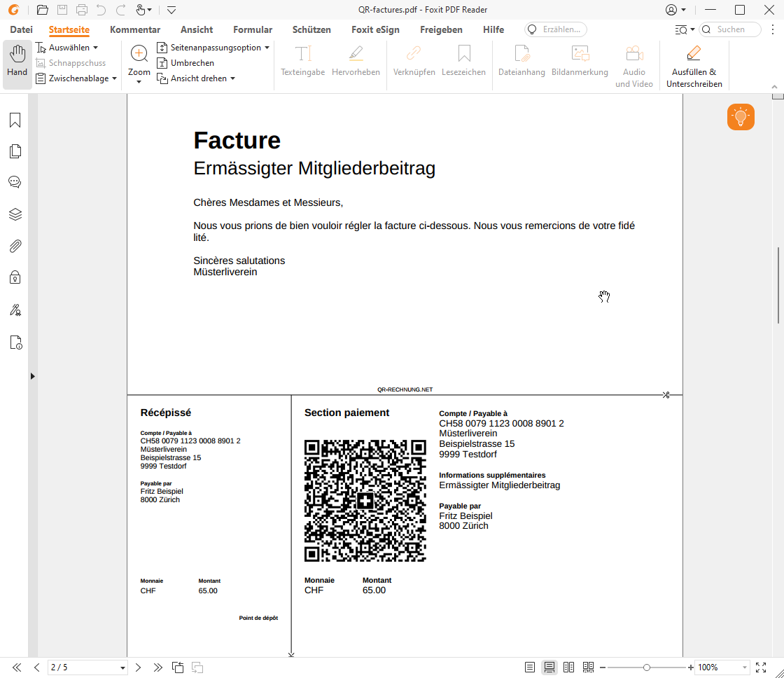784x678 pixels.
Task: Go to the previous page
Action: 36,667
